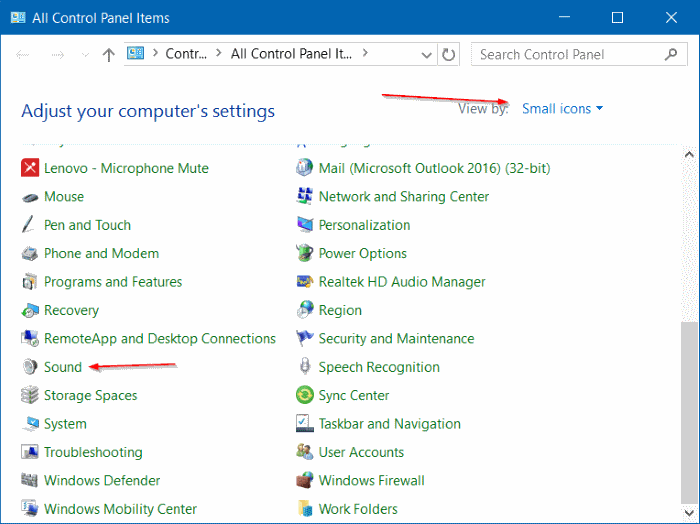Click in the Search Control Panel field
This screenshot has width=700, height=524.
(x=579, y=54)
